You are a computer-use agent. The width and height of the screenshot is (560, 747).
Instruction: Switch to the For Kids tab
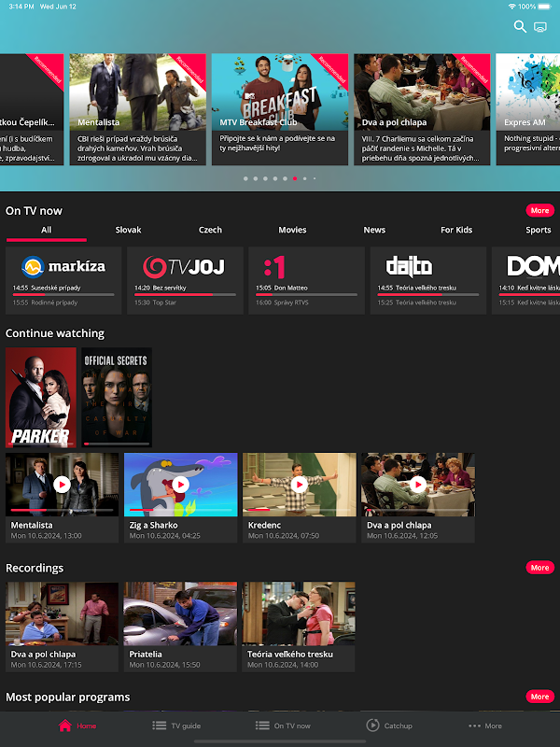[456, 230]
